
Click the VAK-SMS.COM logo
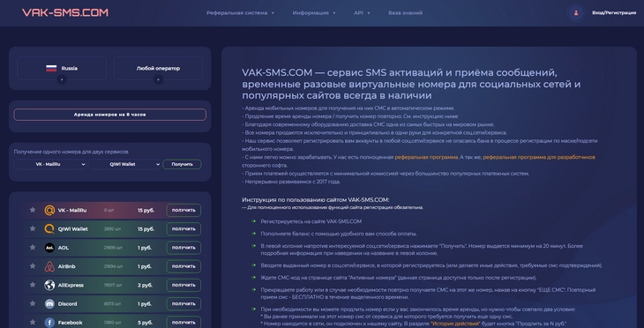[x=65, y=12]
